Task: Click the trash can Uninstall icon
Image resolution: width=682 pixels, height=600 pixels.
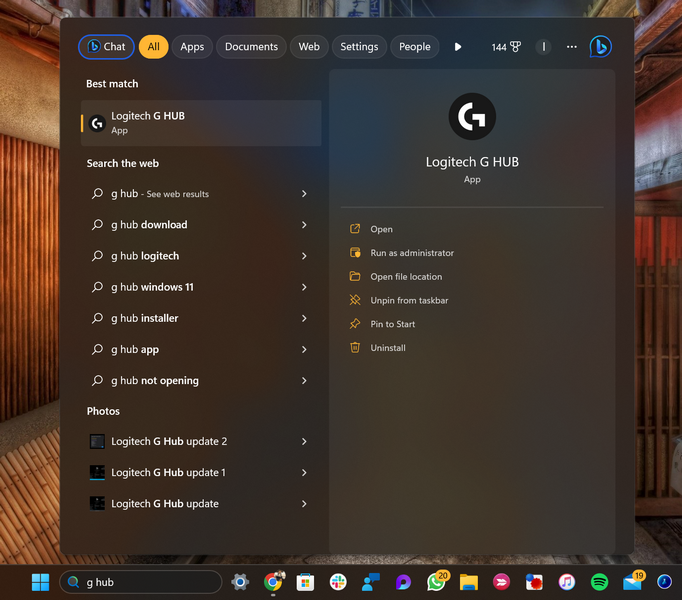Action: pos(355,347)
